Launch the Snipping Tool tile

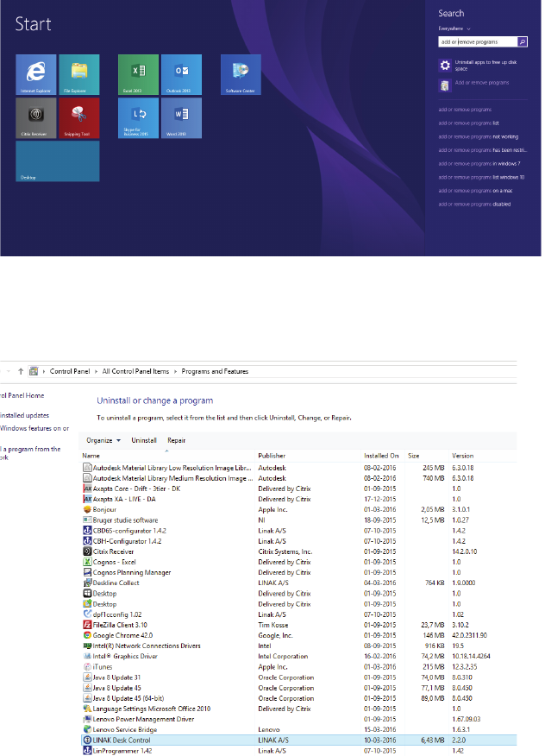tap(79, 118)
